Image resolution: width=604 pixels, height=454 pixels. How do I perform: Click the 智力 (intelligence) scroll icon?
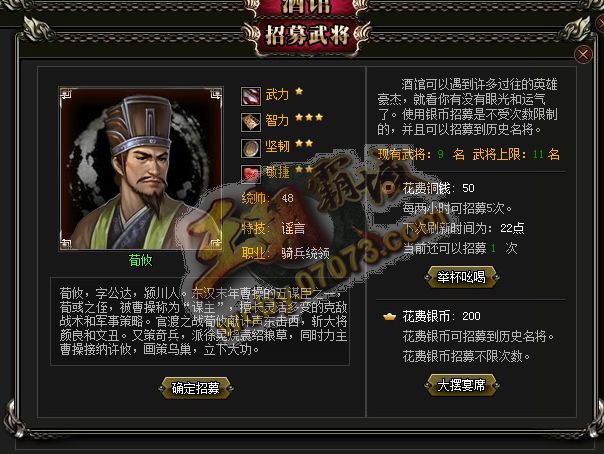(251, 122)
